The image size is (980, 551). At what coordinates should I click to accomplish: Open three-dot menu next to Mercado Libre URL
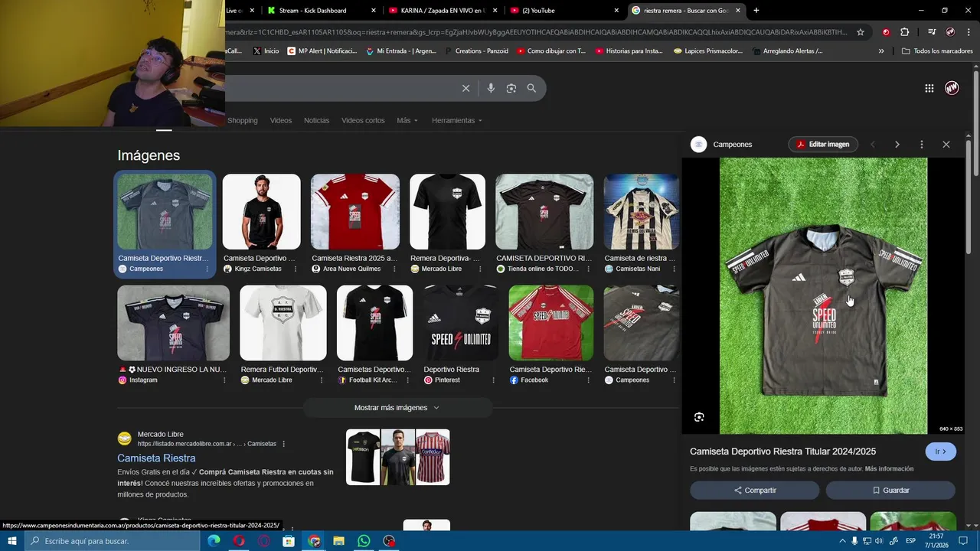pyautogui.click(x=283, y=444)
